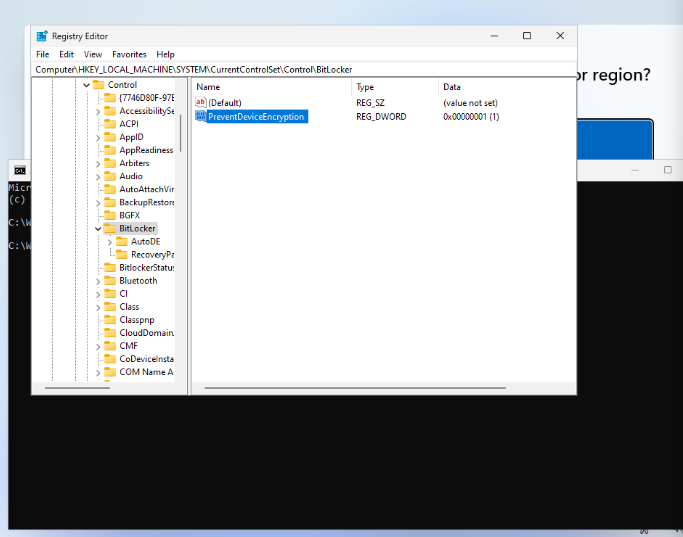The image size is (683, 537).
Task: Click the tree pane vertical scrollbar
Action: [x=180, y=133]
